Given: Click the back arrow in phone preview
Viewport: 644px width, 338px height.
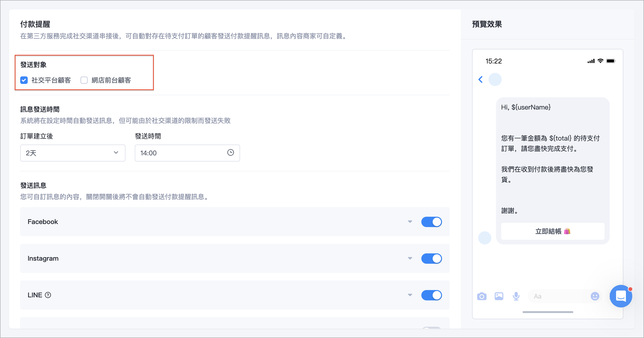Looking at the screenshot, I should (480, 79).
